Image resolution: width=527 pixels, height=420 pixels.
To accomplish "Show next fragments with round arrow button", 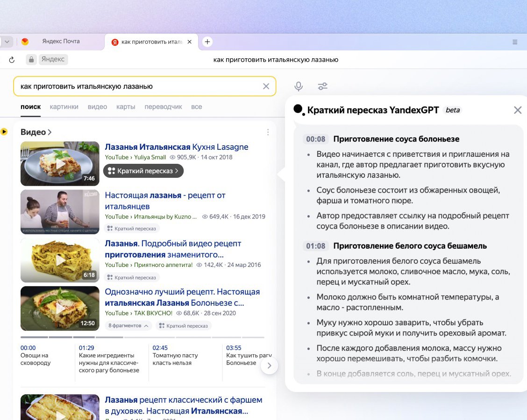I will point(269,365).
